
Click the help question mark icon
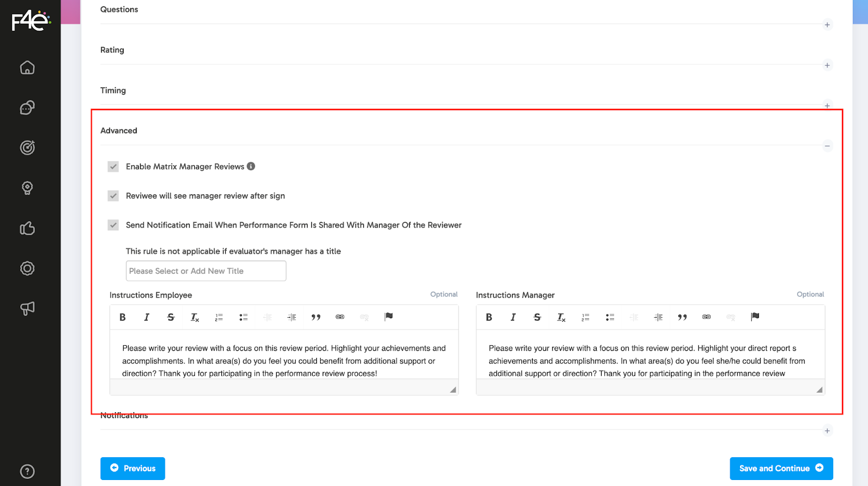27,471
